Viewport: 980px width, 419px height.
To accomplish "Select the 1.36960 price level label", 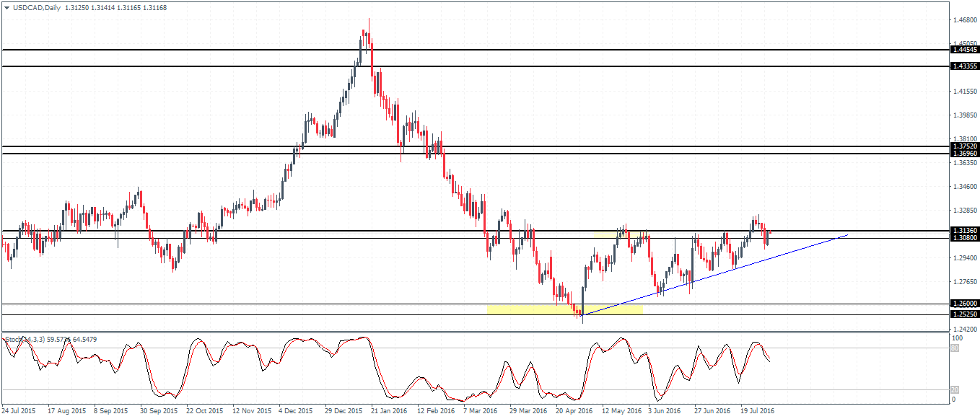I will pos(964,154).
